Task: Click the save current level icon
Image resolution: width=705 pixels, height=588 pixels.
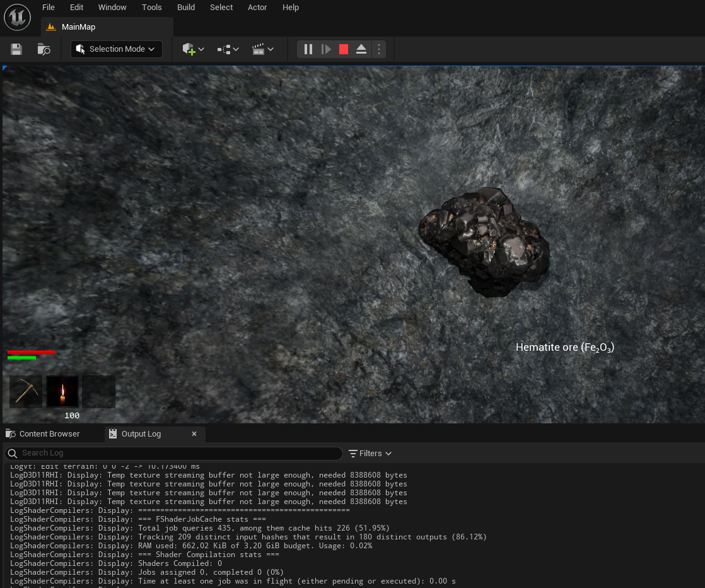Action: (16, 49)
